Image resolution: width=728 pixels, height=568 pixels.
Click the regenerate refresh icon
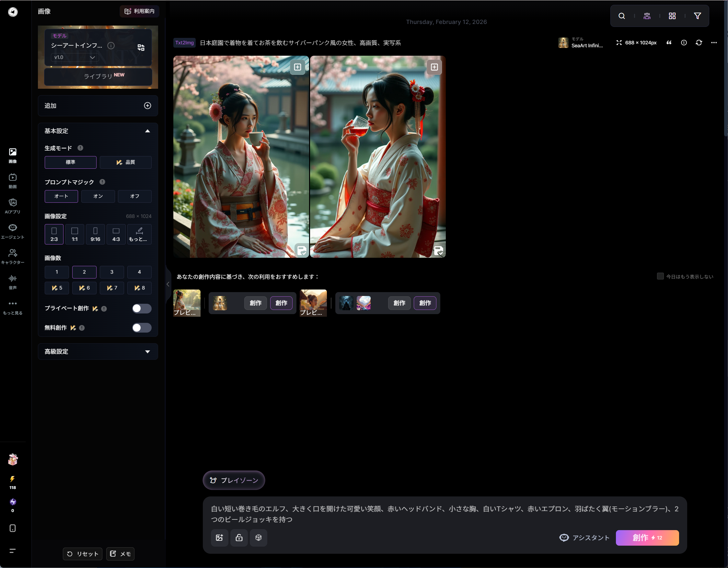click(x=699, y=43)
